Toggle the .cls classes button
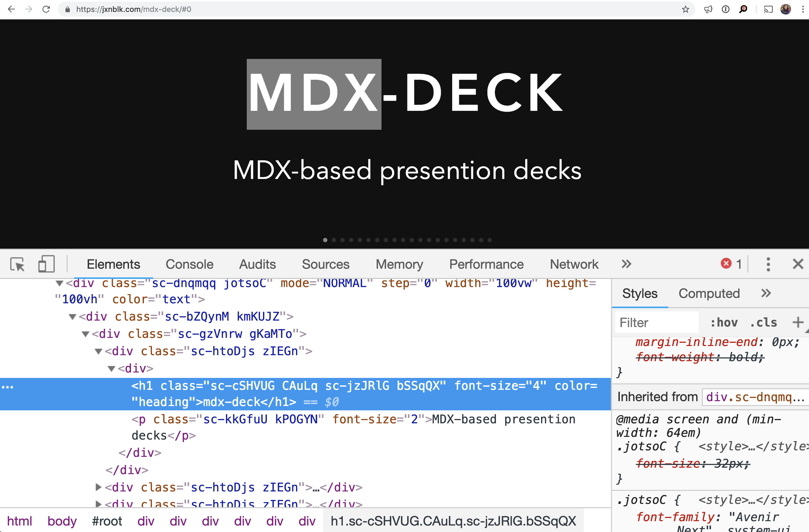 [764, 322]
